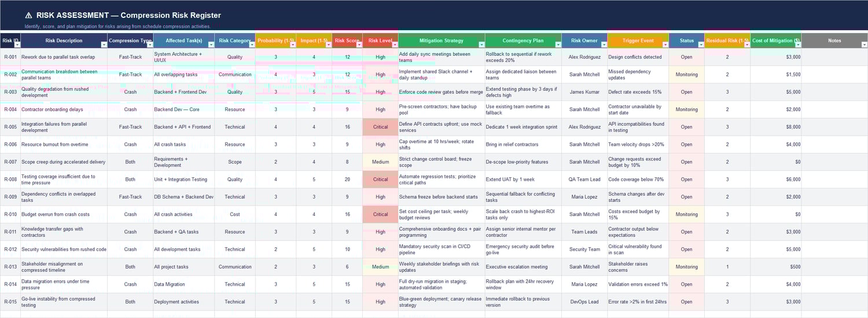Select the 'Scope' risk category cell
868x318 pixels.
235,162
